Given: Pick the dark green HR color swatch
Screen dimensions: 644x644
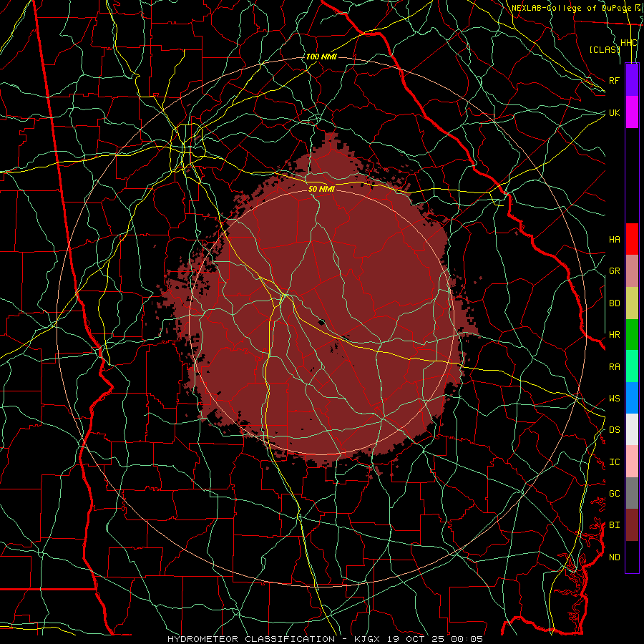Looking at the screenshot, I should pos(632,335).
